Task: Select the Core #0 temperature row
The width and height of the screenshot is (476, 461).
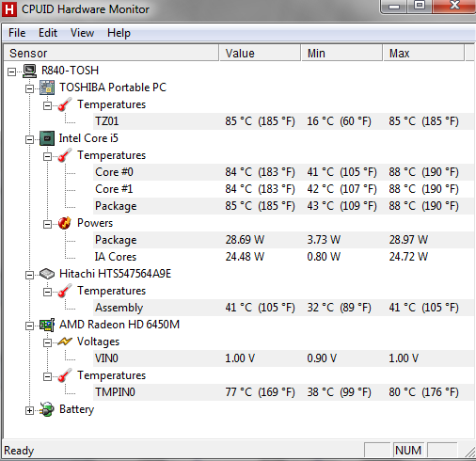Action: click(283, 172)
